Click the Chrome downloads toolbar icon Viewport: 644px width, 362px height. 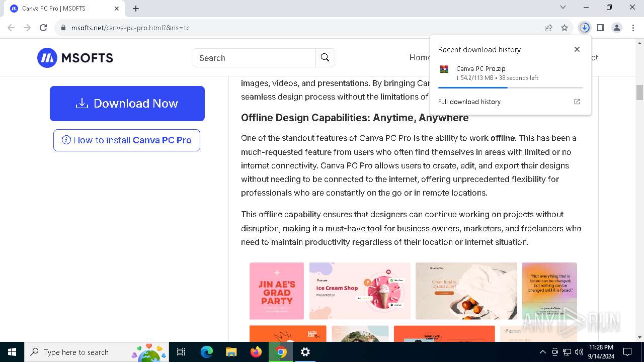coord(585,28)
